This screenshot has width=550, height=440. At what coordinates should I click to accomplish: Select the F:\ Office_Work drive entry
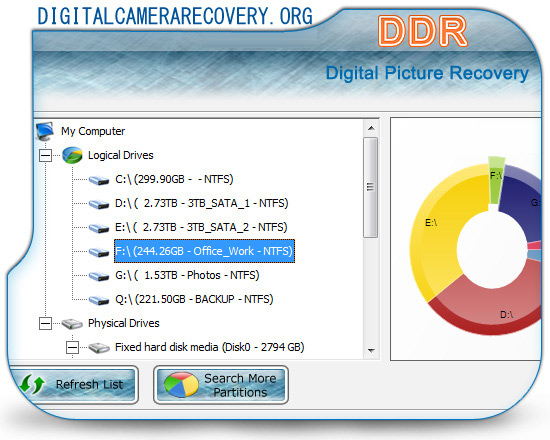point(204,251)
